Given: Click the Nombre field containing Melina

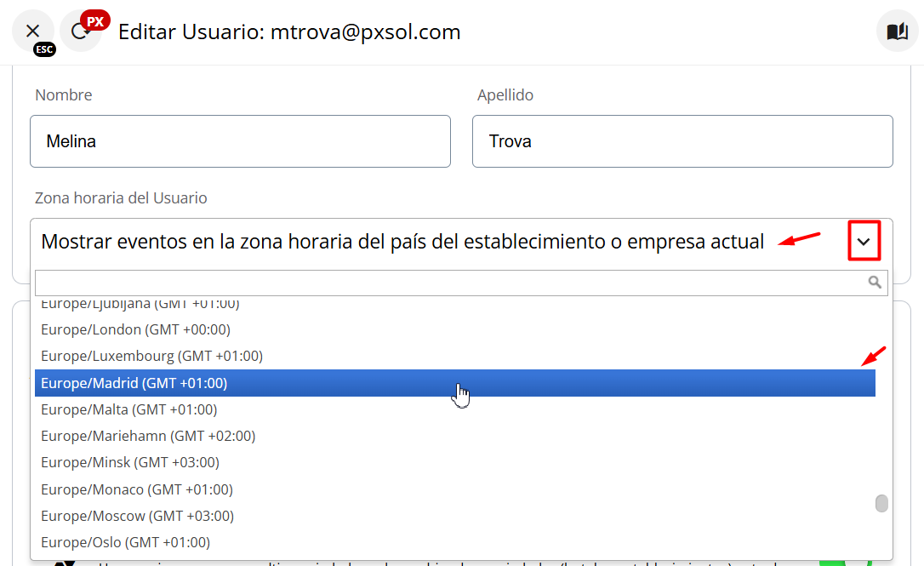Looking at the screenshot, I should click(240, 141).
